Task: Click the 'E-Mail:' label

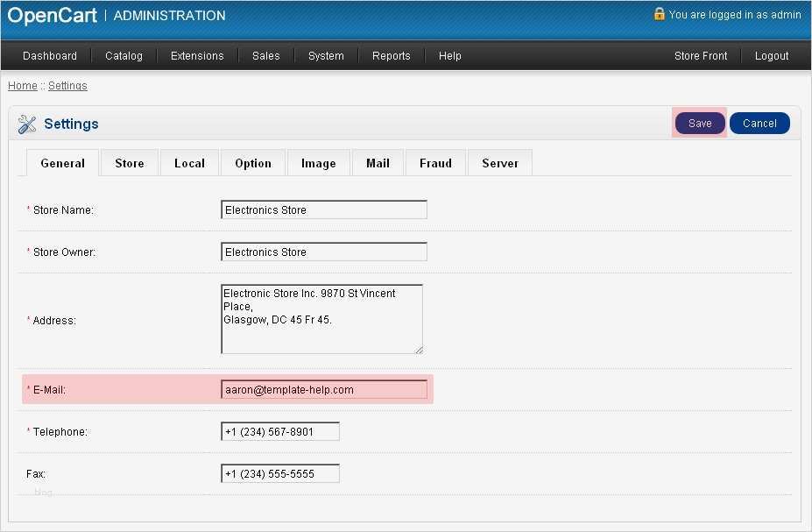Action: point(50,390)
